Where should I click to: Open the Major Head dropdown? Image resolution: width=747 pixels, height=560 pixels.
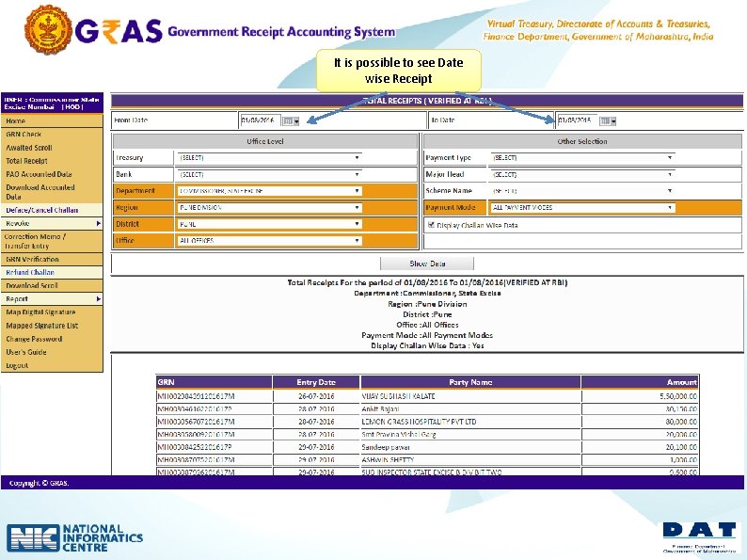pyautogui.click(x=582, y=174)
